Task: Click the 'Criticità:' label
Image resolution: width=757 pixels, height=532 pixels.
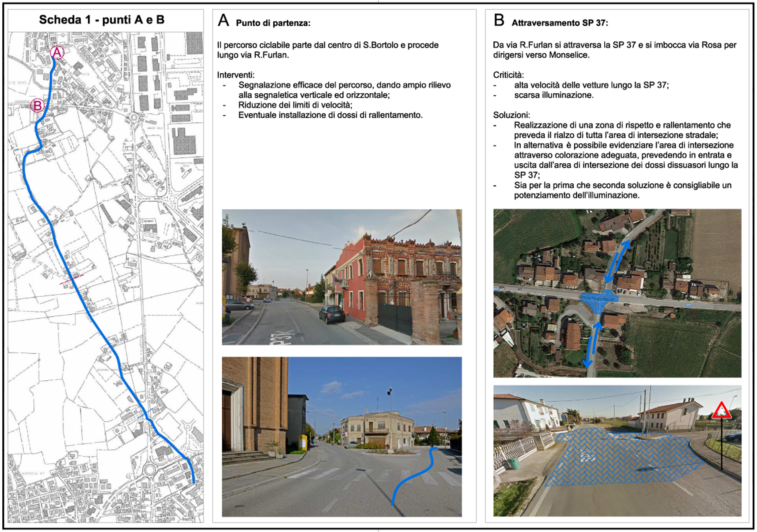Action: (508, 75)
